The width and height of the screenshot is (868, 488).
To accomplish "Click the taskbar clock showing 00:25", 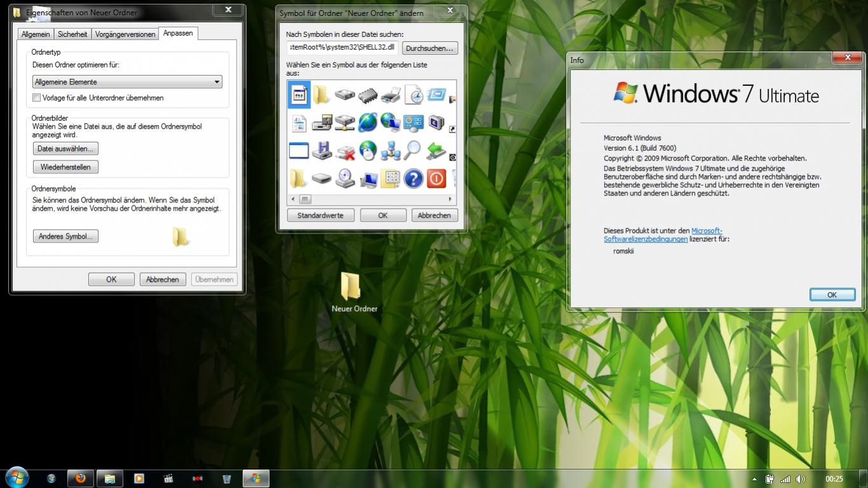I will pyautogui.click(x=834, y=479).
